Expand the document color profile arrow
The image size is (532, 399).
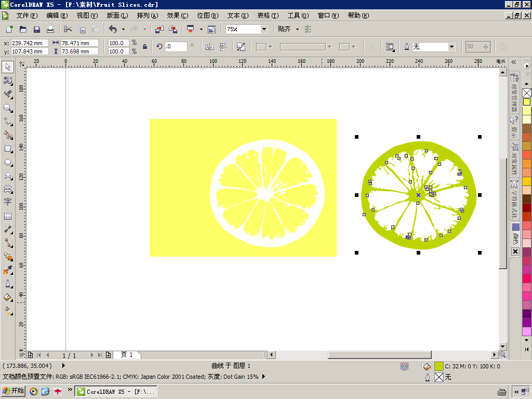click(263, 377)
